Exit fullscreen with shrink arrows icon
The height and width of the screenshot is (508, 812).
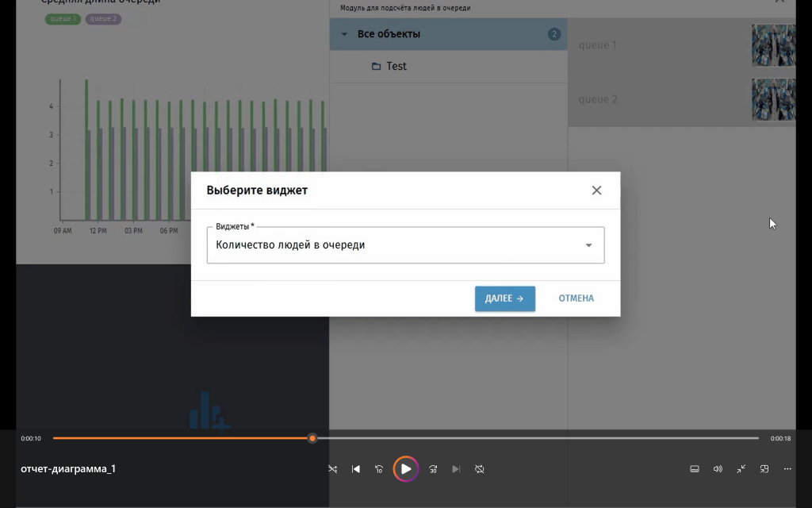(741, 468)
